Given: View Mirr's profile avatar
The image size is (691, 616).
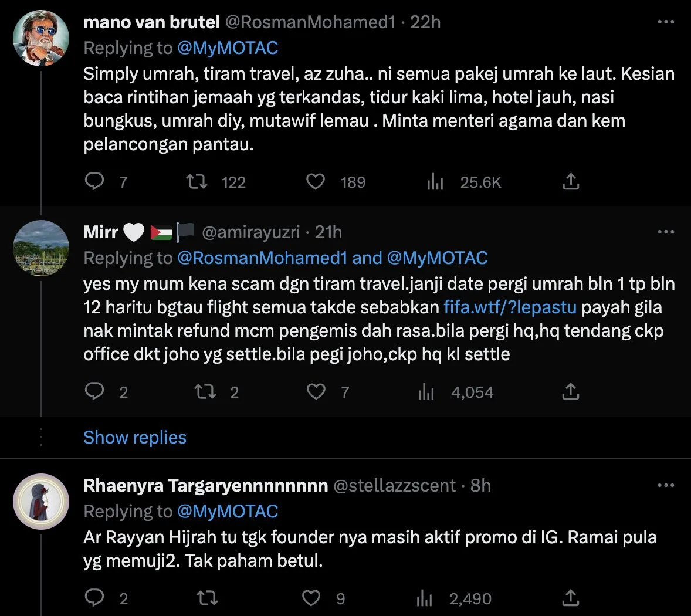Looking at the screenshot, I should 41,248.
